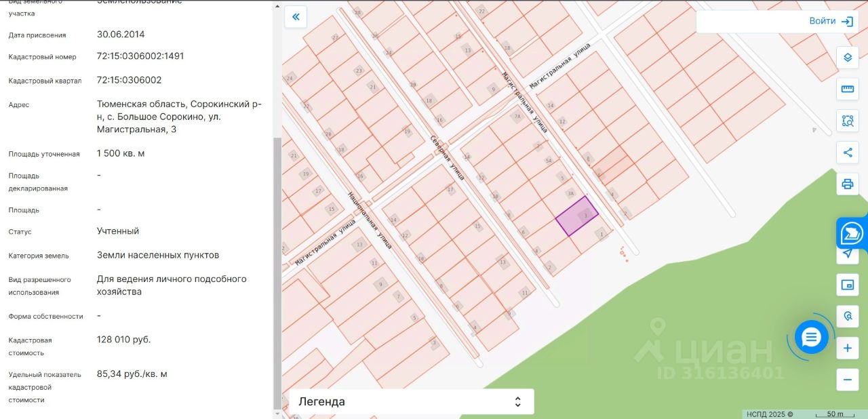The image size is (868, 419).
Task: Click cadastral number 72:15:0306002:1491
Action: (x=140, y=56)
